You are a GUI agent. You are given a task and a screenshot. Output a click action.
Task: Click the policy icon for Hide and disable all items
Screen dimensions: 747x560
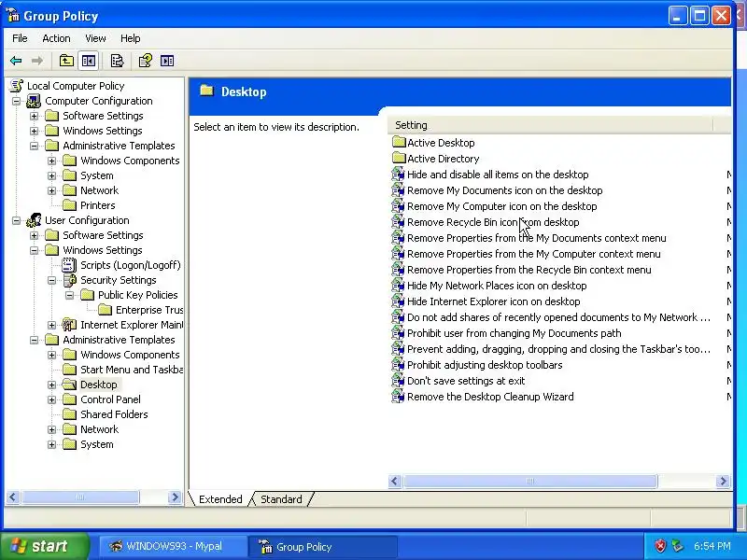point(398,175)
